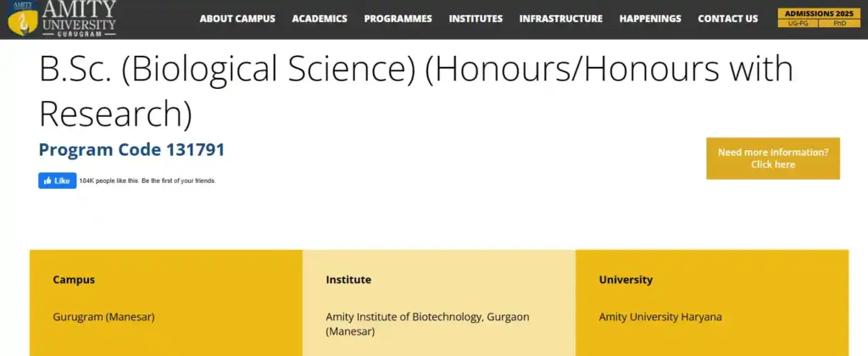
Task: Click Amity Institute of Biotechnology institute name
Action: (x=427, y=317)
